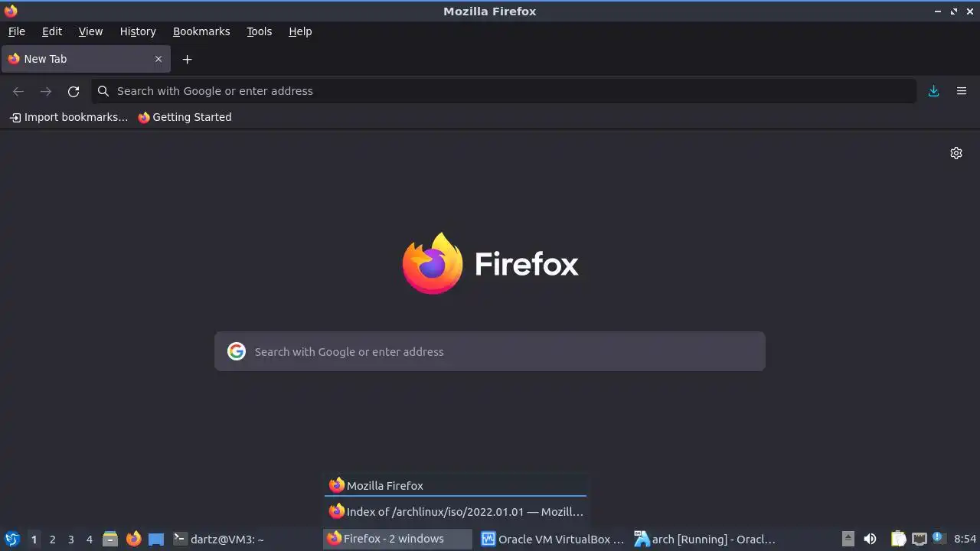Focus the URL address bar

tap(504, 91)
